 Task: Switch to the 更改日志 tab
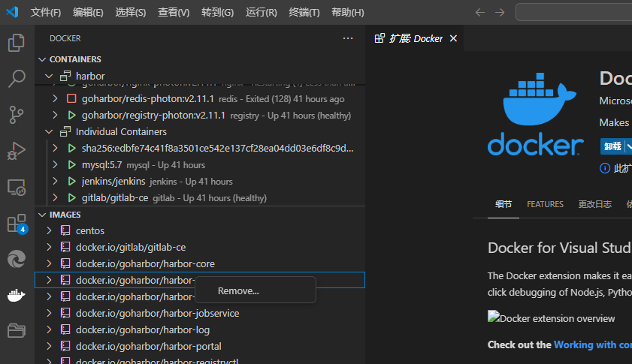click(595, 204)
